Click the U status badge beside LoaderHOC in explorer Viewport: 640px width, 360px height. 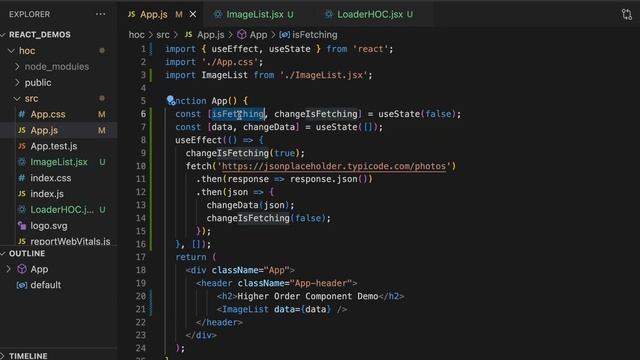tap(102, 210)
